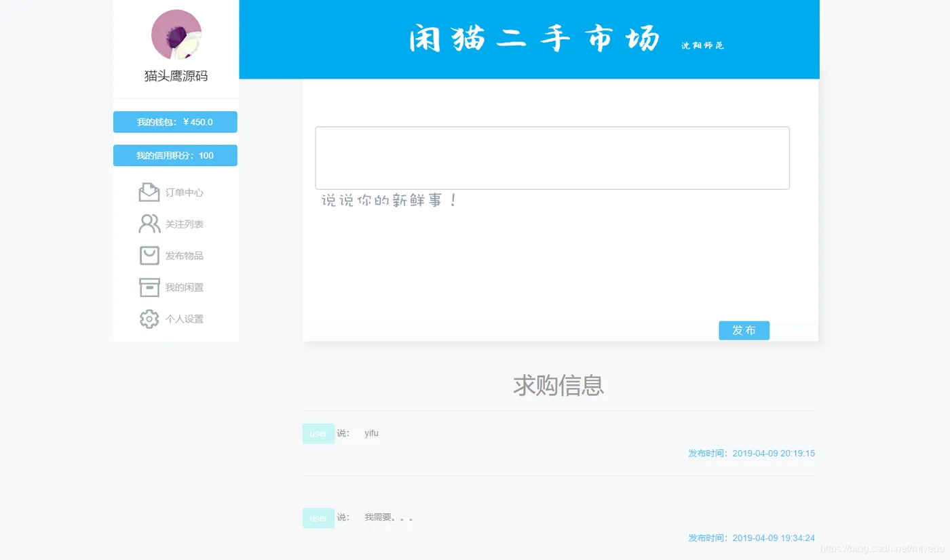Focus the 说说你的新鲜事 text box
This screenshot has height=560, width=950.
tap(552, 158)
